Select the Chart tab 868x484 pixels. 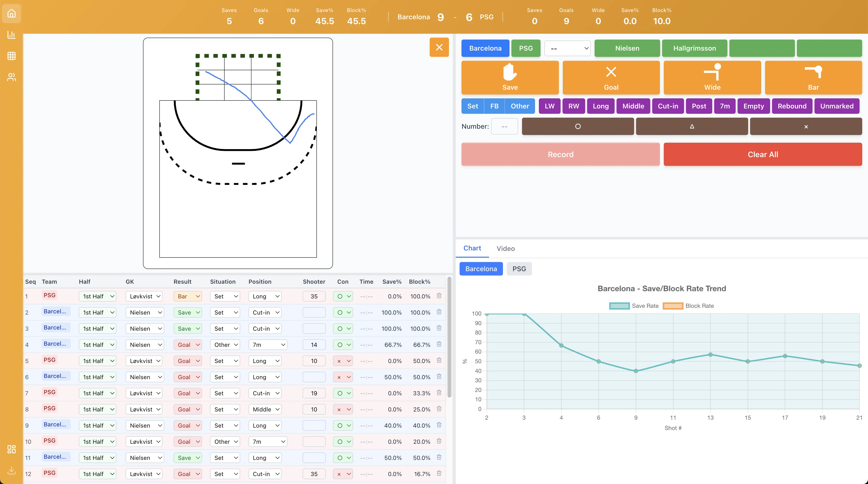tap(472, 248)
